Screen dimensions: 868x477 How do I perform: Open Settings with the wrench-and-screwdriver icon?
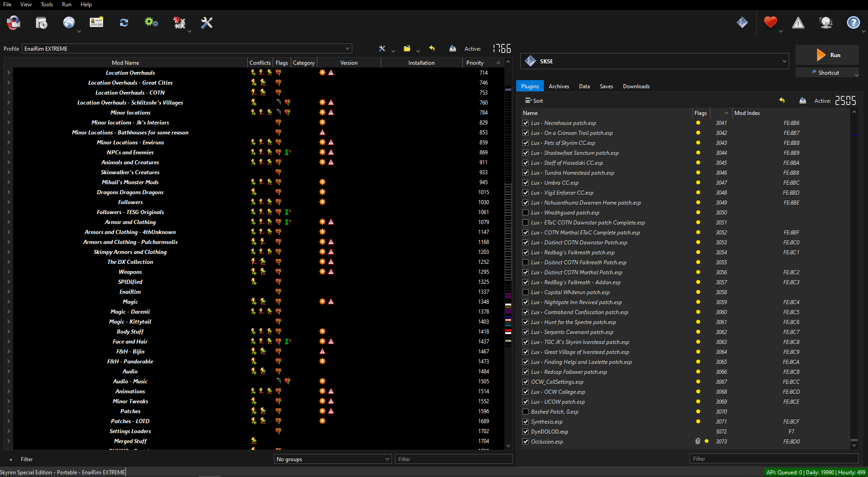tap(206, 23)
